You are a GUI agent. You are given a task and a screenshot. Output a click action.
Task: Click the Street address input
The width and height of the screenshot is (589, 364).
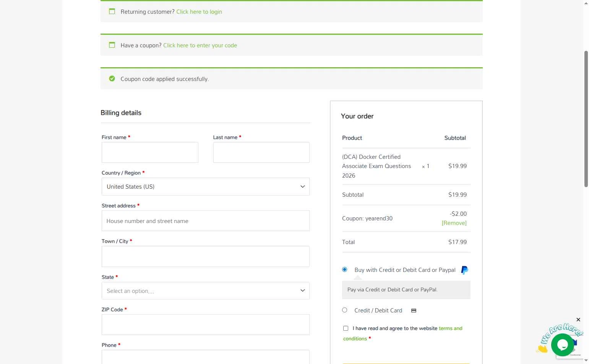(x=206, y=221)
